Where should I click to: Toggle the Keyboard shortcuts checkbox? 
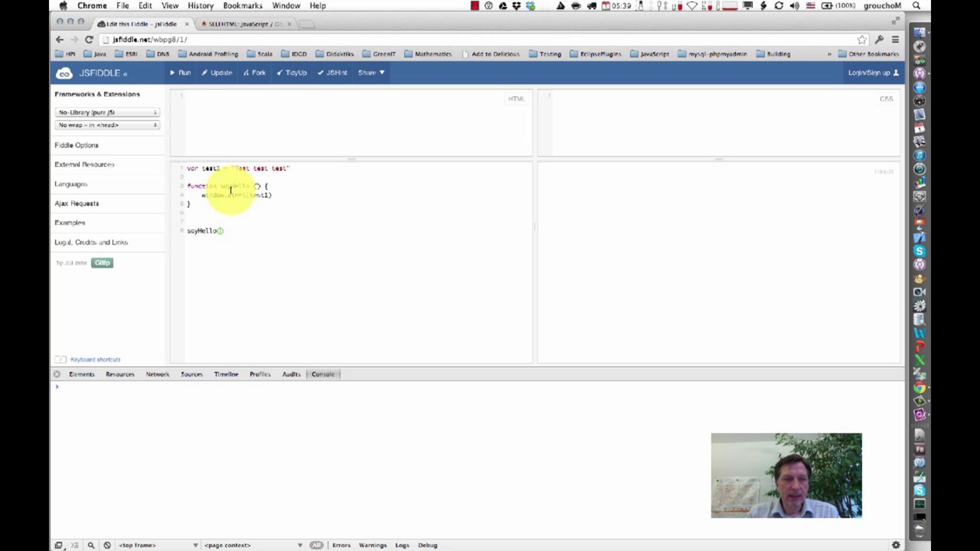(x=60, y=359)
